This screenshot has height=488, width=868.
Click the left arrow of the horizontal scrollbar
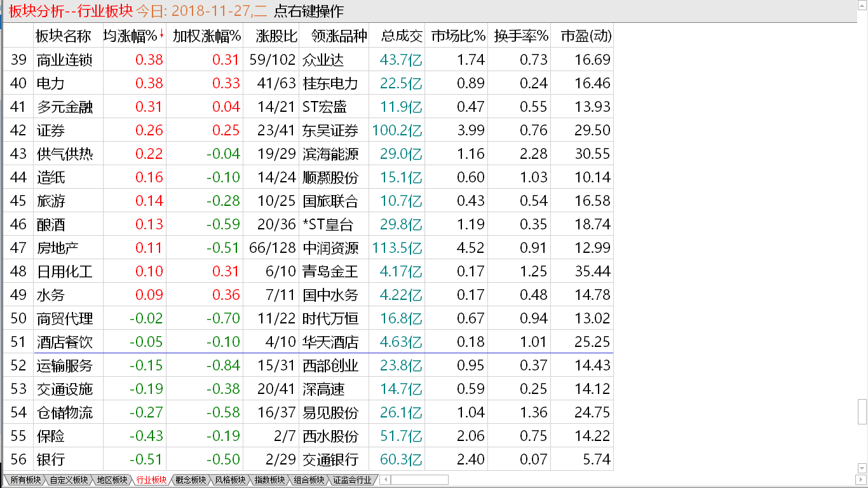[386, 480]
